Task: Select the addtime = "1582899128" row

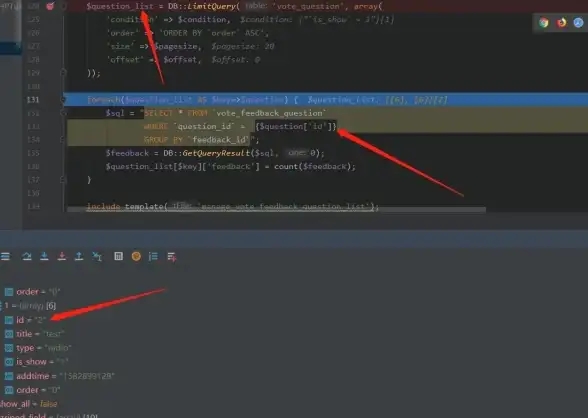Action: 59,376
